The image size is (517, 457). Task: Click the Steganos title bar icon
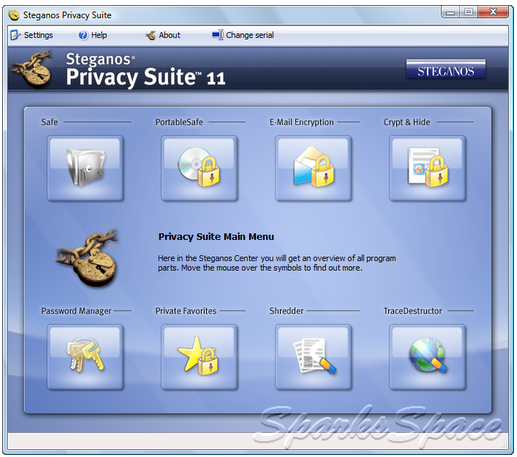[14, 15]
